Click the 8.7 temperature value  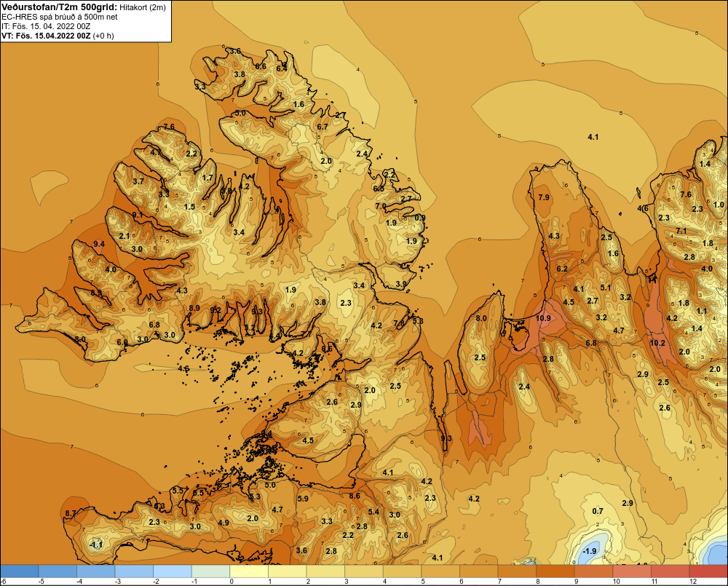[71, 513]
